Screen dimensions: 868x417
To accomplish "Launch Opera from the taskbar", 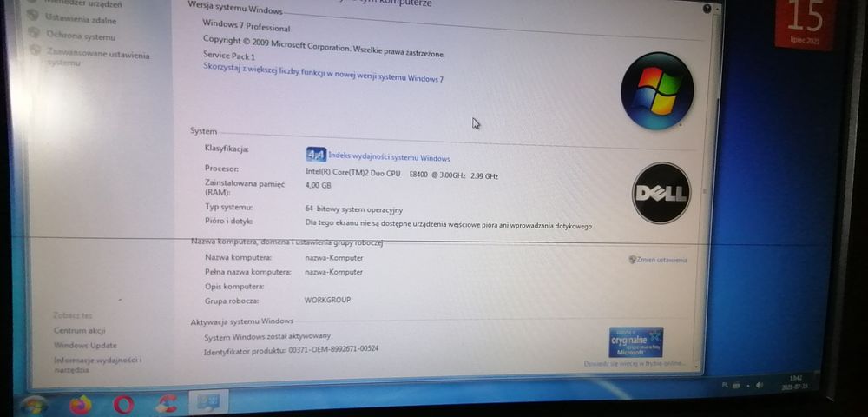I will pos(123,406).
